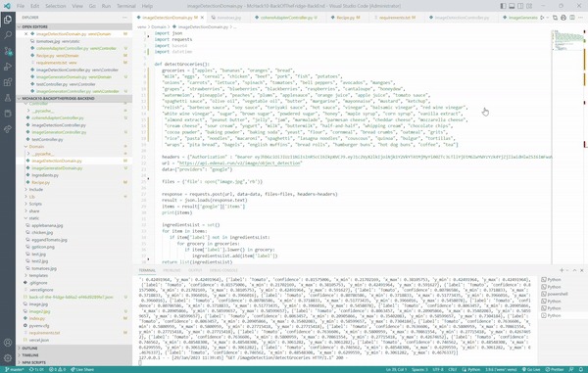This screenshot has height=373, width=588.
Task: Close imageDetectionDomain.py tab with its X
Action: pyautogui.click(x=203, y=18)
